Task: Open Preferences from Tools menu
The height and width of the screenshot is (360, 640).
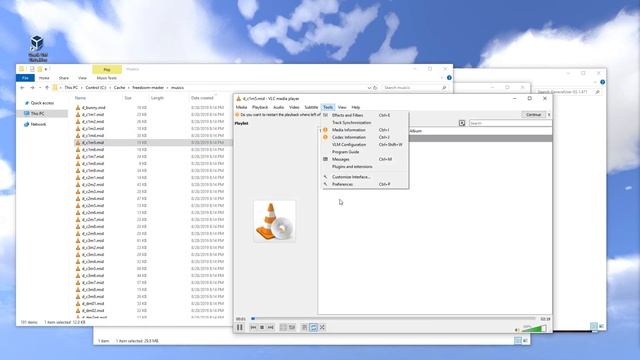Action: click(365, 184)
